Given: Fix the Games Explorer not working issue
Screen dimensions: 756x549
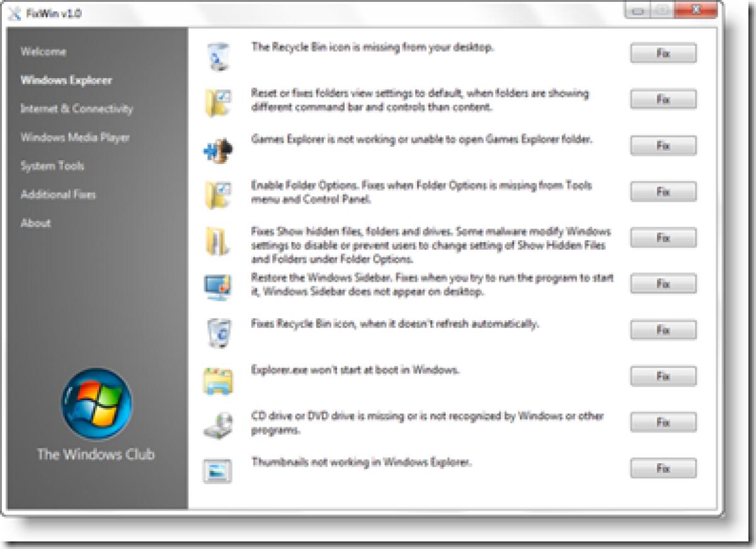Looking at the screenshot, I should [x=662, y=146].
